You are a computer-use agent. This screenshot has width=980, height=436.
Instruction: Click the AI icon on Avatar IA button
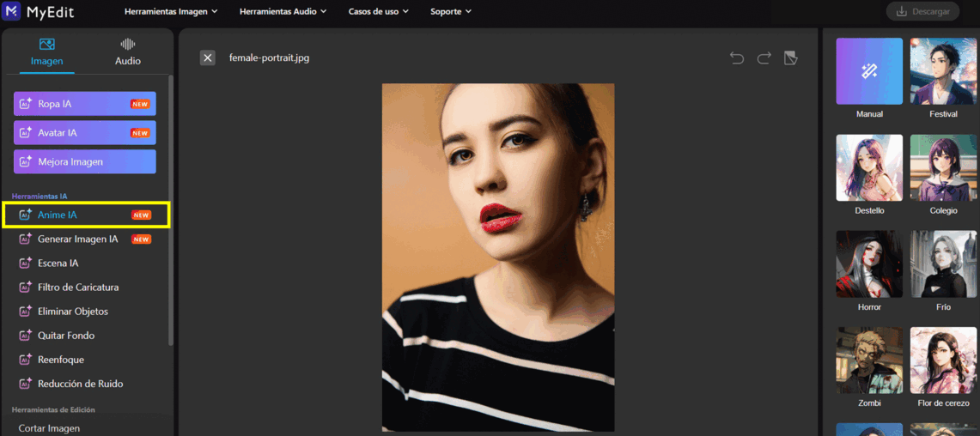click(x=26, y=132)
